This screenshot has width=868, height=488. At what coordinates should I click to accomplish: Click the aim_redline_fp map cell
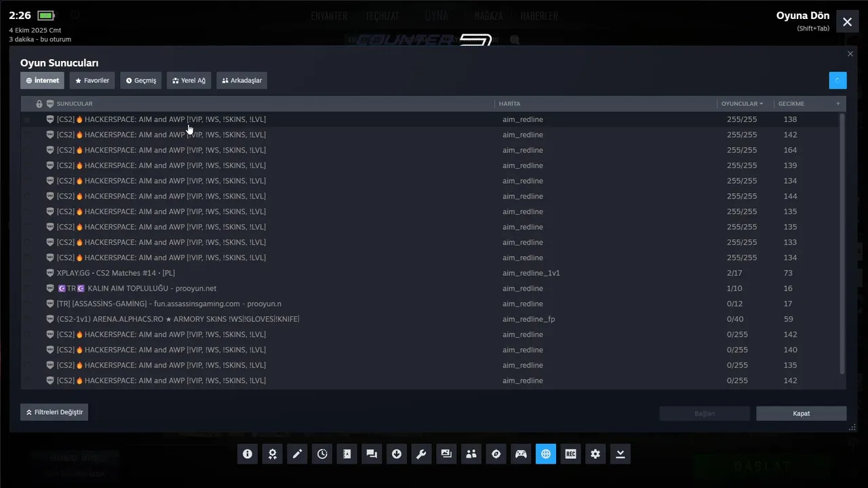(529, 319)
